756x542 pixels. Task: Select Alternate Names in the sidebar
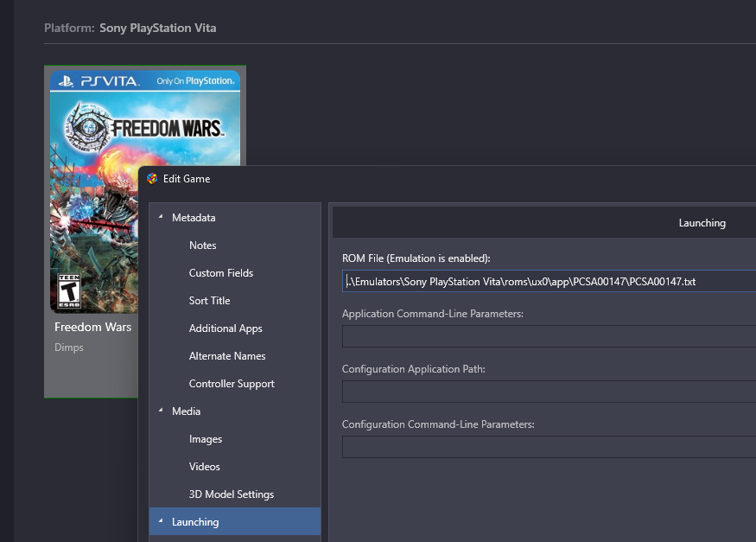click(x=227, y=356)
